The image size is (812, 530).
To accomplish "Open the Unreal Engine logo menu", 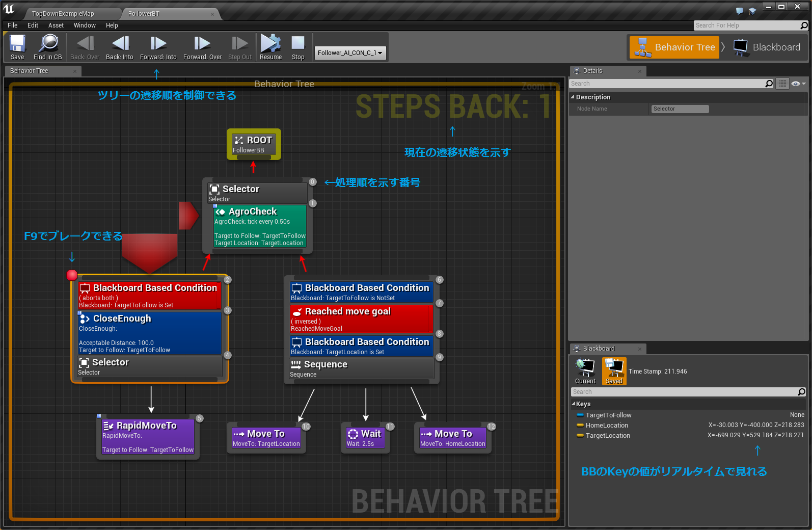I will [9, 9].
